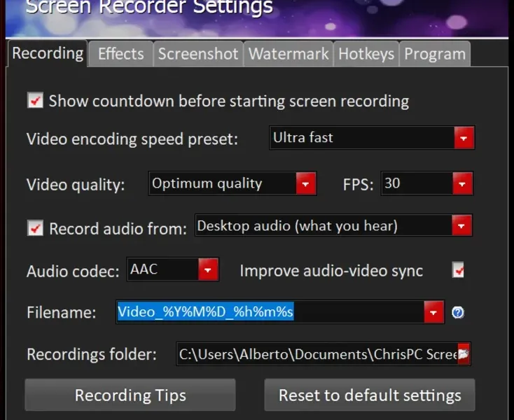514x420 pixels.
Task: Open the Video quality dropdown
Action: (305, 184)
